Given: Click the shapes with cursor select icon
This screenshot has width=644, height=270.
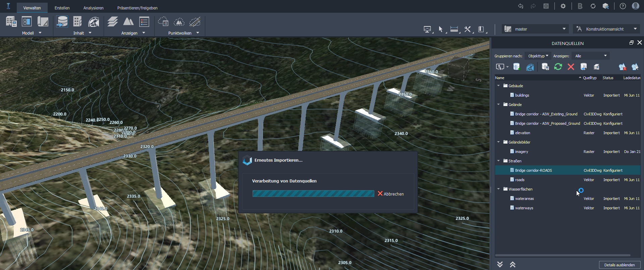Looking at the screenshot, I should click(x=635, y=67).
